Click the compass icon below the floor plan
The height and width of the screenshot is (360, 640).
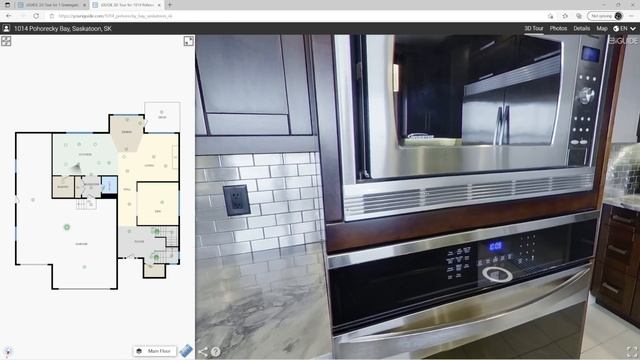[x=8, y=351]
